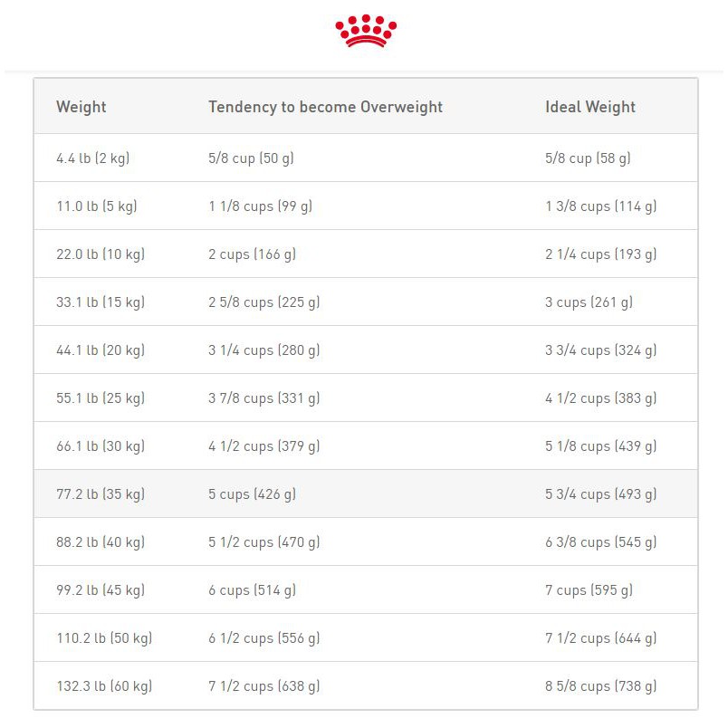Select the 5 1/8 cups (439 g) cell
The height and width of the screenshot is (728, 728).
click(600, 446)
